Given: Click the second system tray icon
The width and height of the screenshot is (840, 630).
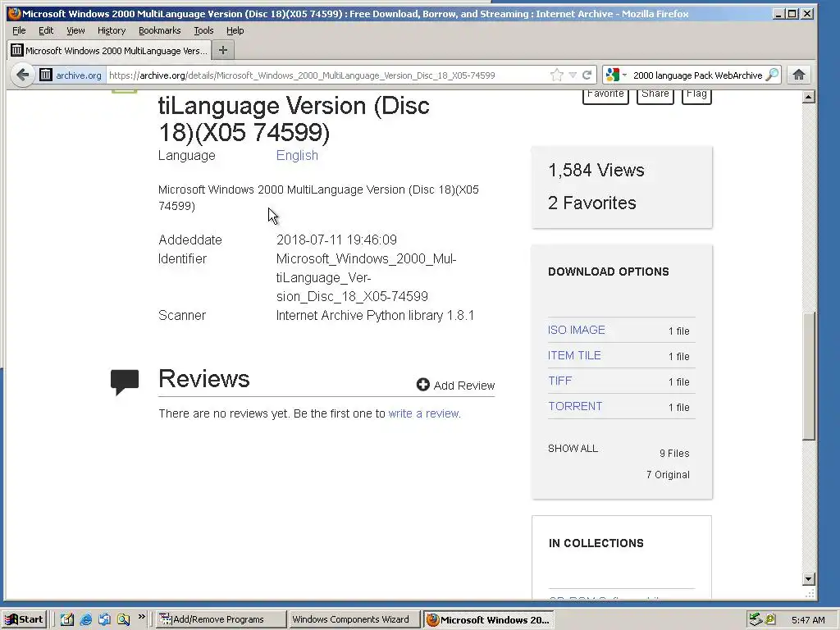Looking at the screenshot, I should [x=770, y=619].
